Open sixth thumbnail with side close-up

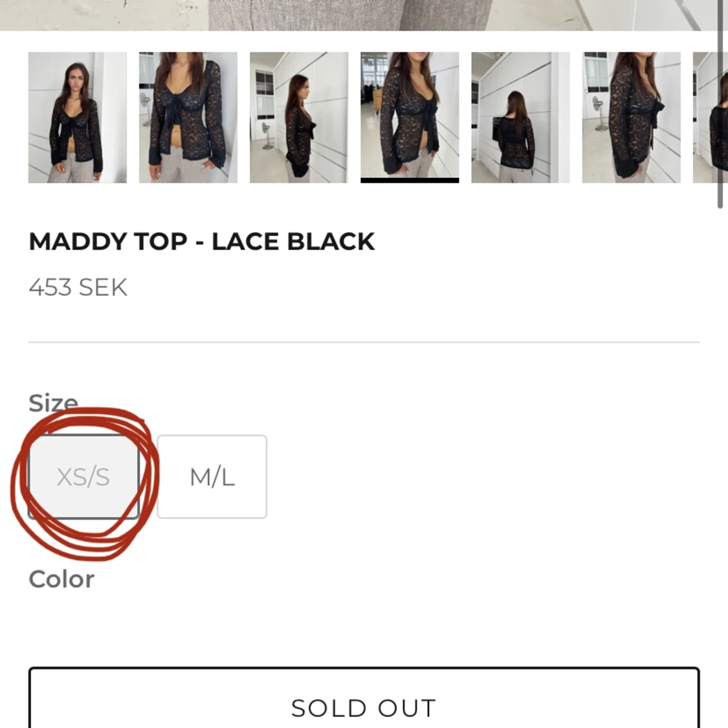coord(631,117)
